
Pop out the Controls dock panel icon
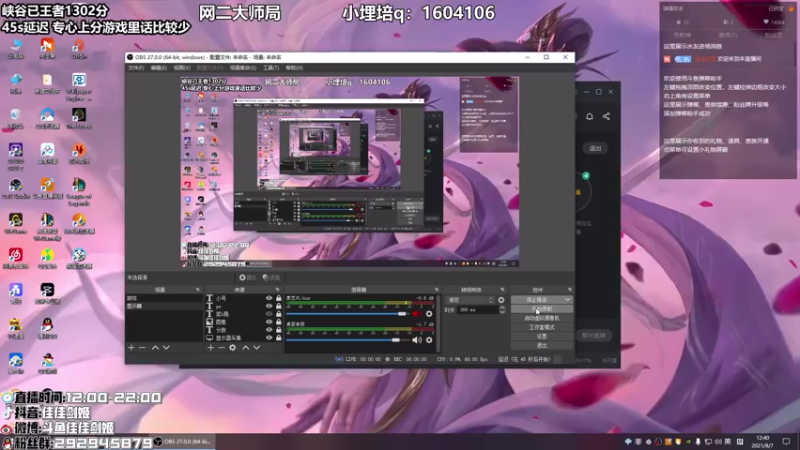pyautogui.click(x=570, y=290)
